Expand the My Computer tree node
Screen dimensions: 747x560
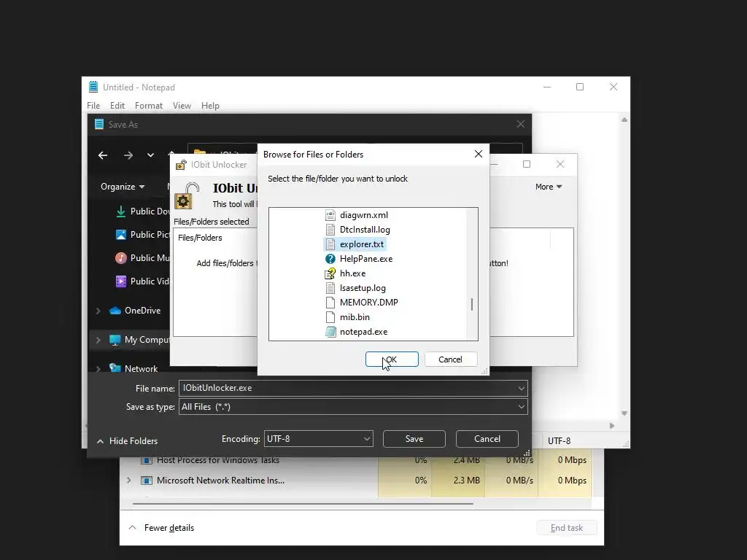(x=98, y=340)
